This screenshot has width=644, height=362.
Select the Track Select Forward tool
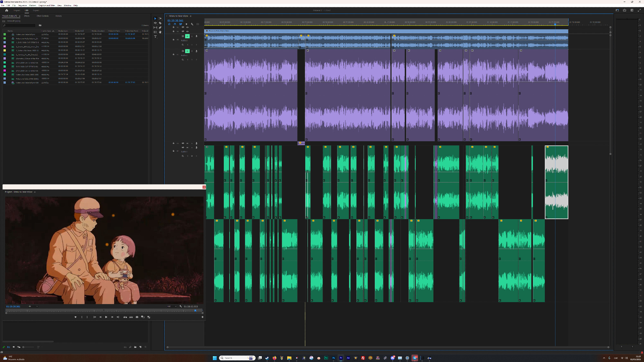pyautogui.click(x=160, y=19)
